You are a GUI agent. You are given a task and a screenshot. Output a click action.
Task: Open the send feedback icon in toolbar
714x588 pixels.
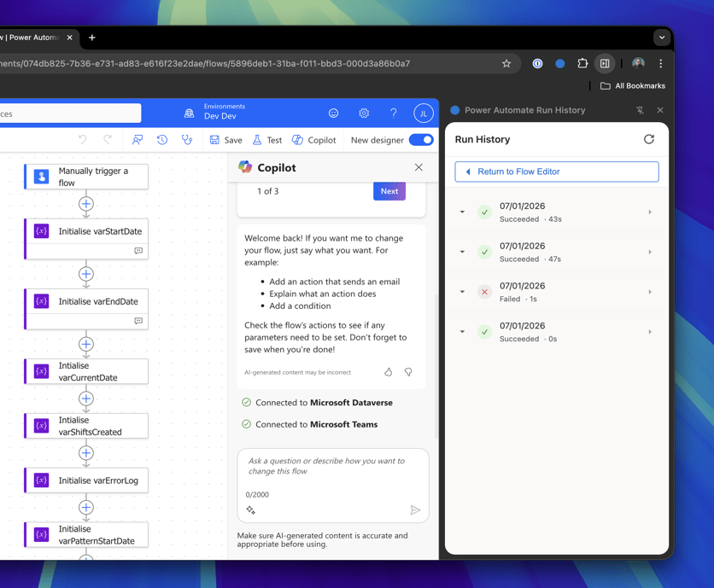point(137,140)
